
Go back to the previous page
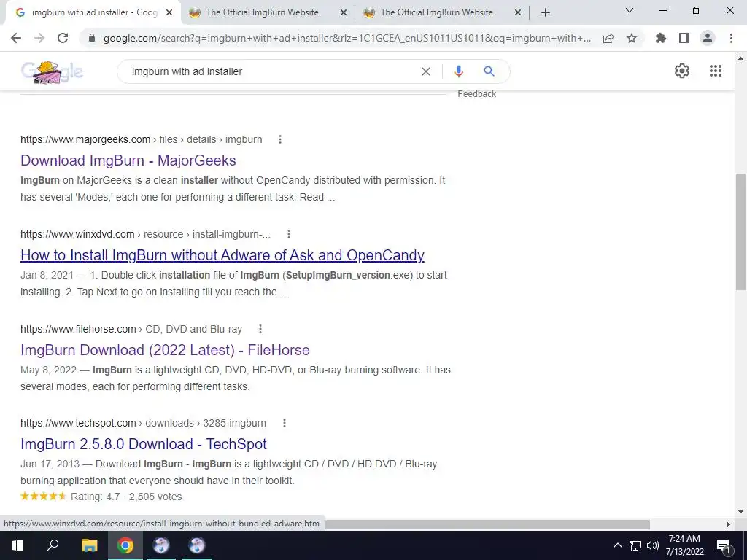[x=16, y=38]
